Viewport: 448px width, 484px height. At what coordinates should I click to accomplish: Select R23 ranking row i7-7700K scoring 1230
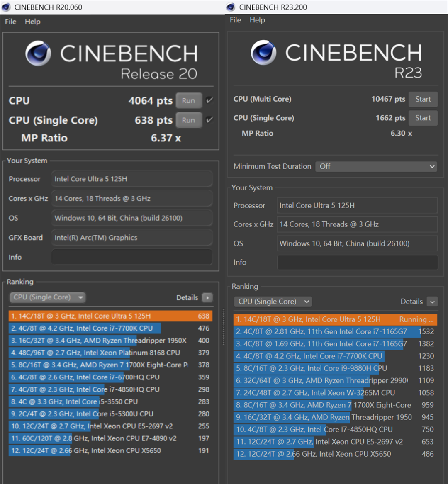335,356
